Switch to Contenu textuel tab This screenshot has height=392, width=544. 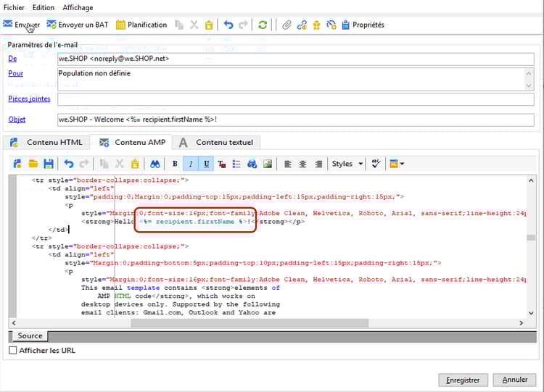coord(216,143)
